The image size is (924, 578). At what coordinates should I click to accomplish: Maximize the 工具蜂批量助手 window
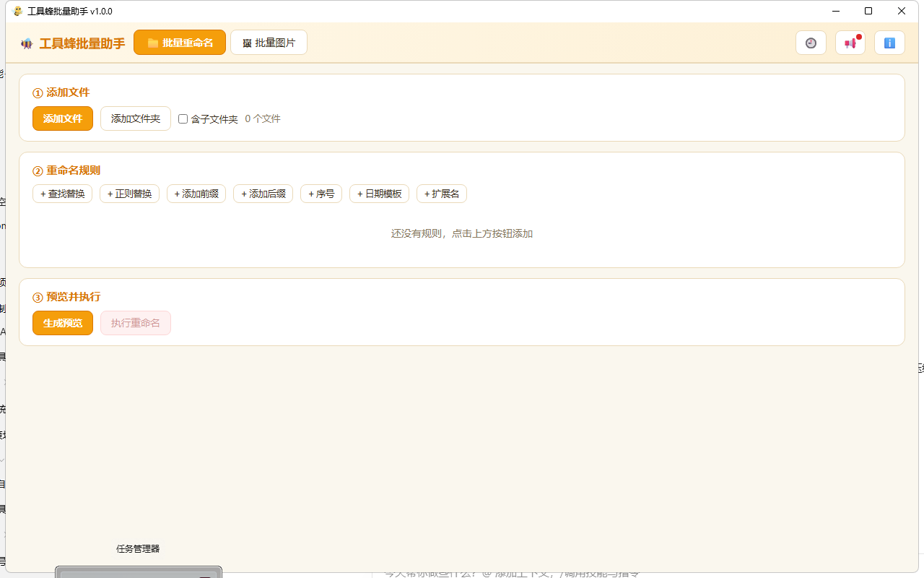click(x=868, y=11)
